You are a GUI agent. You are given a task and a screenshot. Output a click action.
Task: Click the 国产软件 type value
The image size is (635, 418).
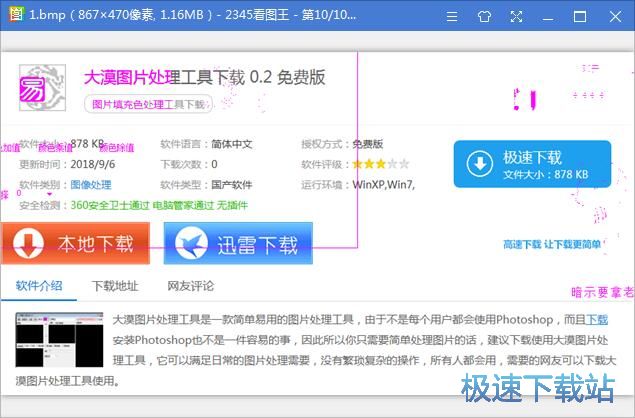tap(232, 185)
